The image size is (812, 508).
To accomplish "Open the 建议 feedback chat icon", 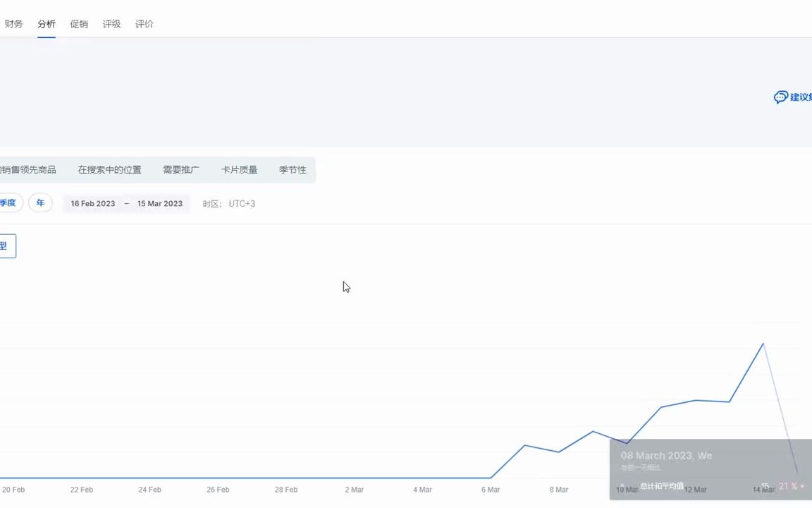I will click(x=781, y=97).
